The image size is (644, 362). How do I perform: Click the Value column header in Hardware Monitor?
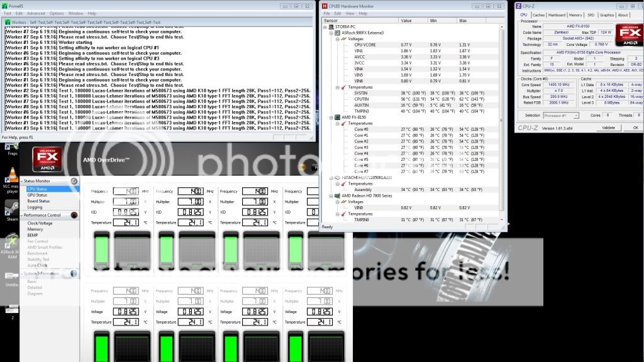pyautogui.click(x=413, y=21)
